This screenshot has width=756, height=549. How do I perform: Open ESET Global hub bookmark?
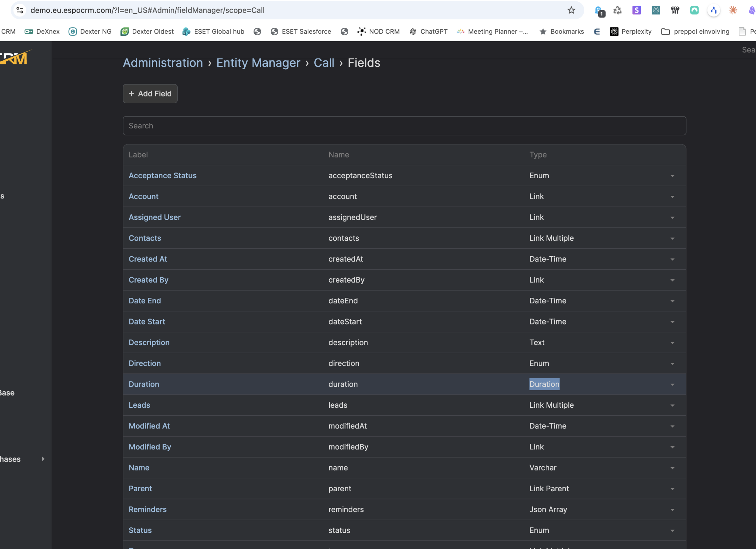click(x=213, y=31)
